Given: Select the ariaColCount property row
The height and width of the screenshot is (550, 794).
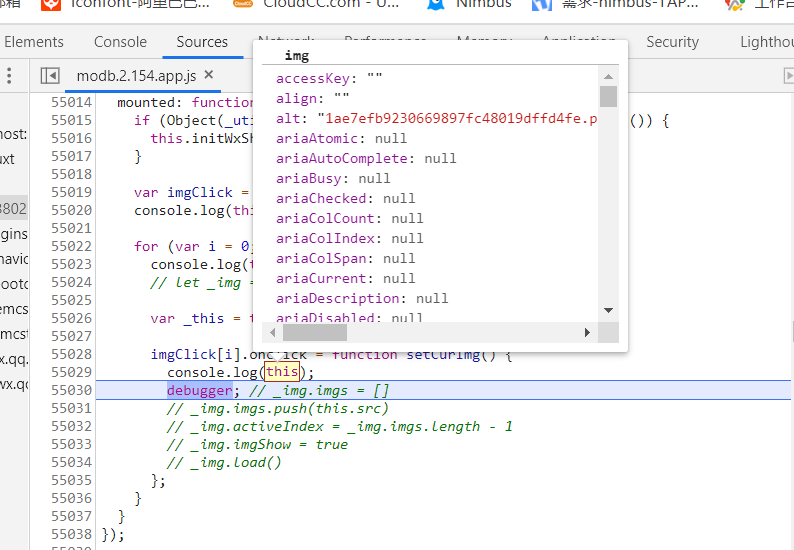Looking at the screenshot, I should [349, 218].
